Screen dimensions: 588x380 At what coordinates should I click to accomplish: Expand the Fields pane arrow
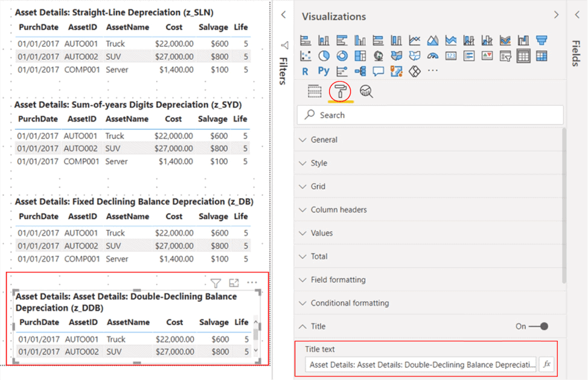pos(577,14)
